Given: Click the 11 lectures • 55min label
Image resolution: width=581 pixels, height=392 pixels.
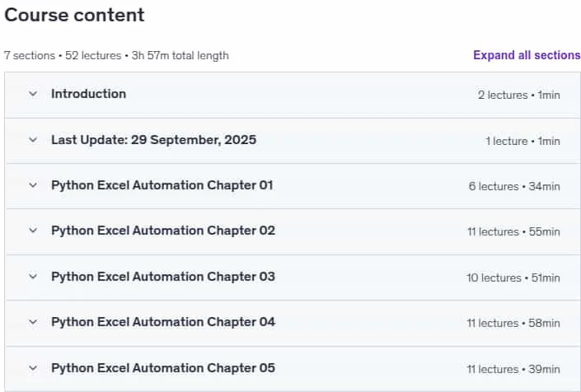Looking at the screenshot, I should (x=513, y=231).
